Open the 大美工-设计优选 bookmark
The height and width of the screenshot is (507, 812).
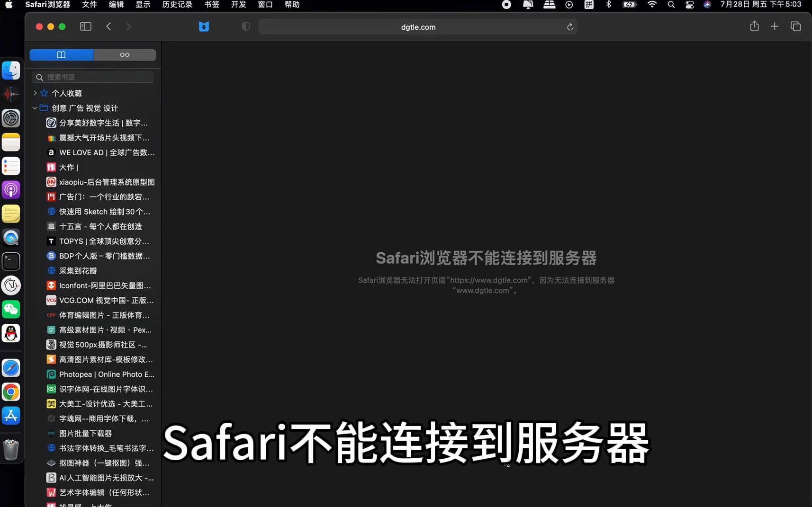tap(99, 404)
